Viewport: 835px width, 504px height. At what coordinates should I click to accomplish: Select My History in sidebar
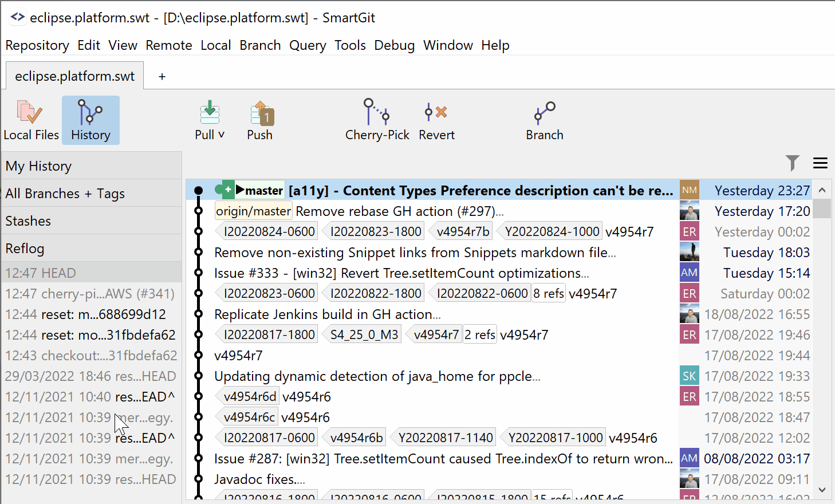click(92, 166)
